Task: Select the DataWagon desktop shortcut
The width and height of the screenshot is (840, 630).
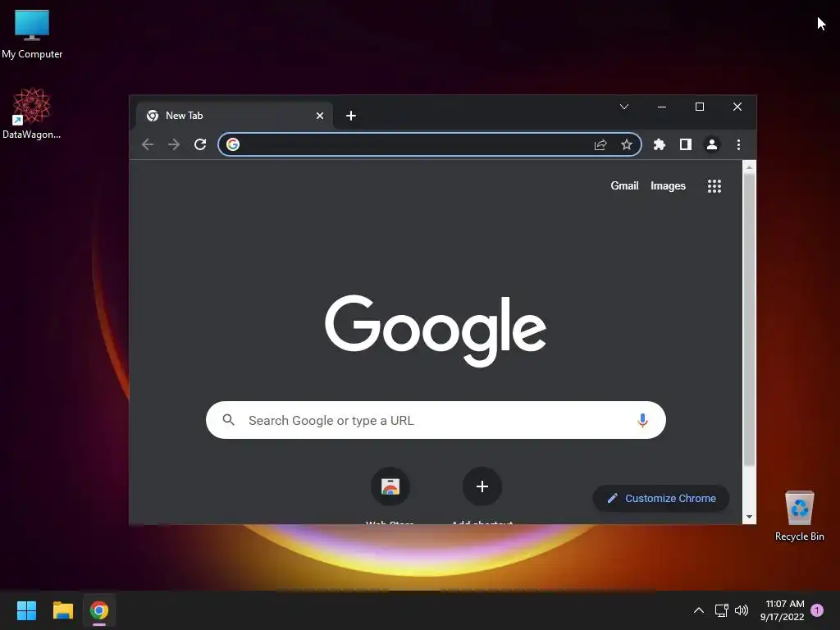Action: 32,113
